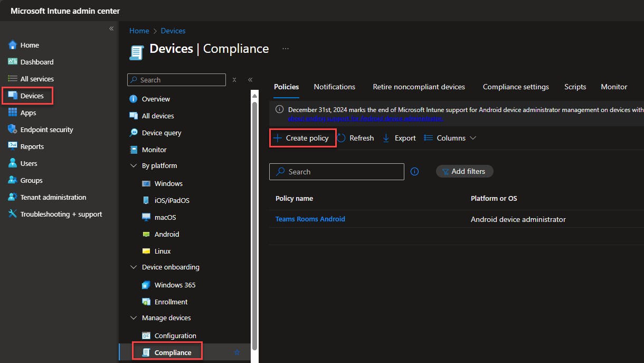Click the resource menu vertical scrollbar

click(x=254, y=222)
